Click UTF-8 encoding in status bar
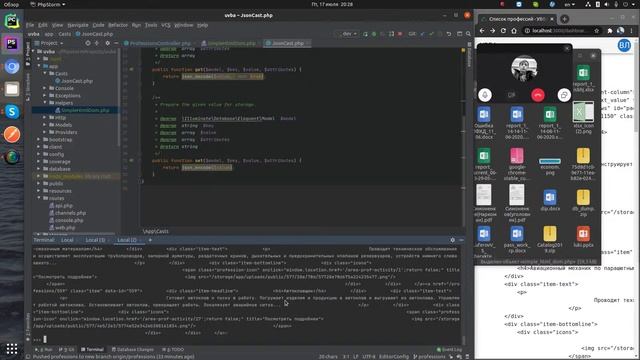Viewport: 640px width, 360px height. pyautogui.click(x=369, y=357)
